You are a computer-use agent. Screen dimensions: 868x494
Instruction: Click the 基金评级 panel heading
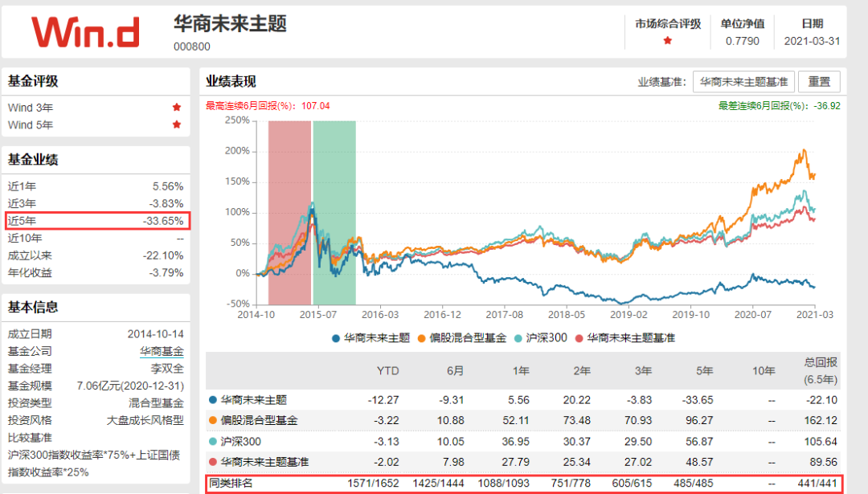point(33,81)
